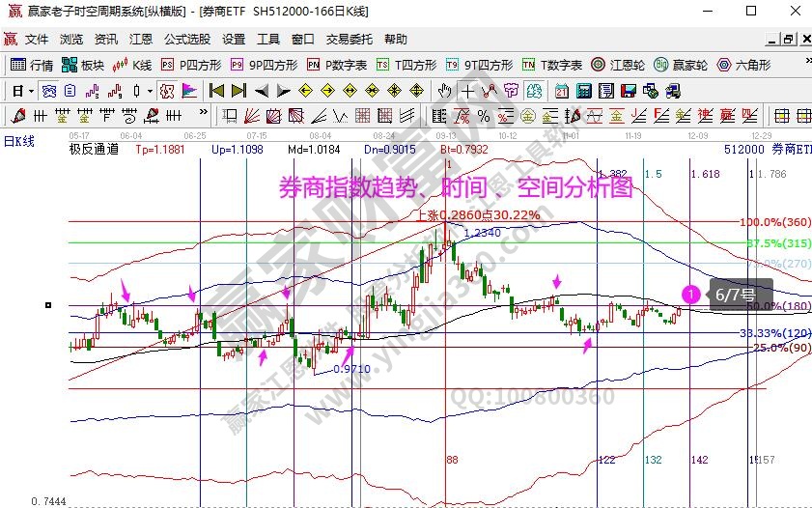
Task: Jump to first bar with green arrow
Action: pyautogui.click(x=215, y=91)
